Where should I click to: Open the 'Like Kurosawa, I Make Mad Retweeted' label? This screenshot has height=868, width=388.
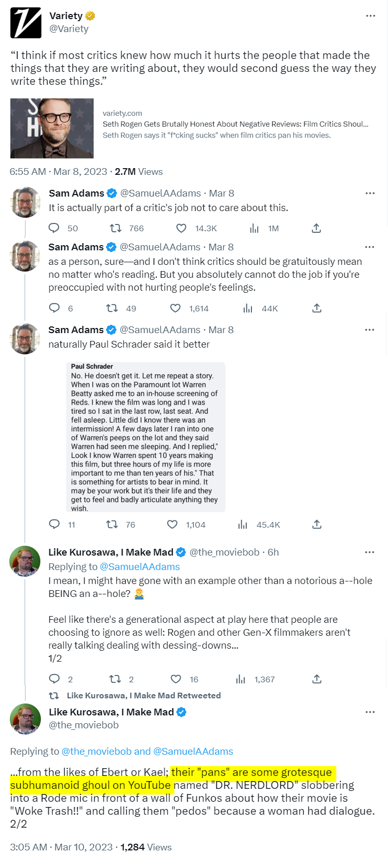click(143, 696)
